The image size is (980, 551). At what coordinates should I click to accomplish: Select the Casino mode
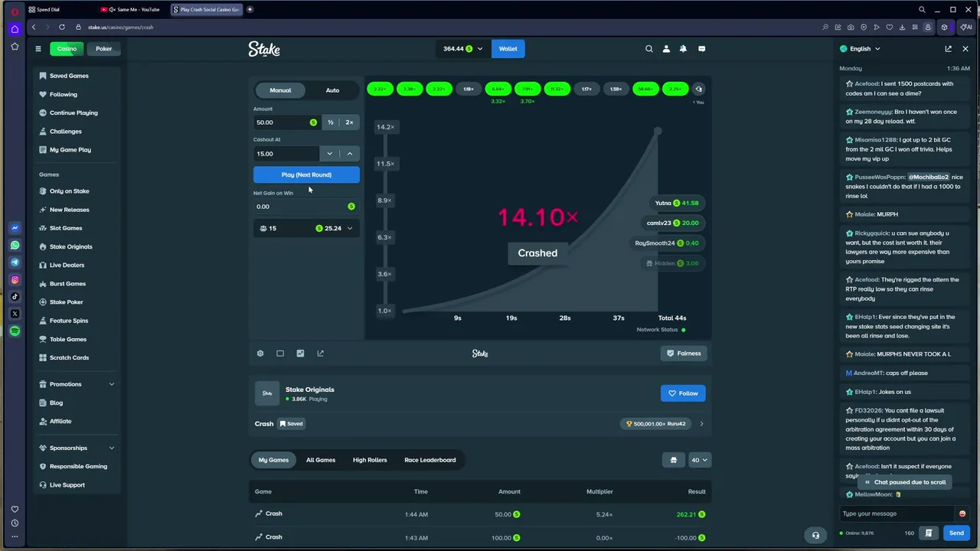coord(67,49)
